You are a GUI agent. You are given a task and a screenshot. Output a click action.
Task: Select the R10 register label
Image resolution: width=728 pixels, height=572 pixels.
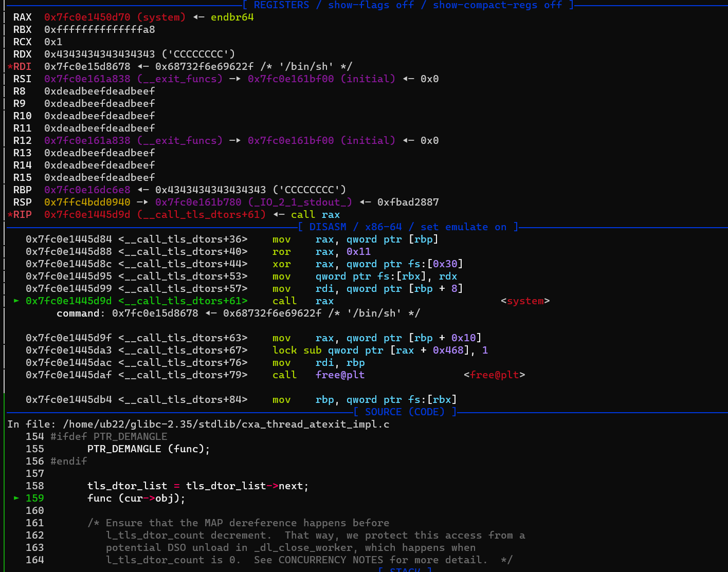click(22, 116)
